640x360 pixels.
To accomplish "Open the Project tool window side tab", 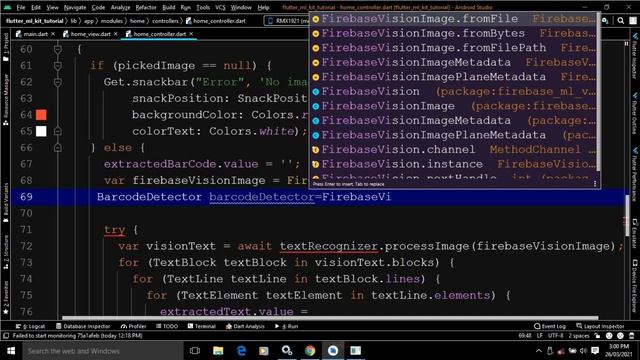I will click(x=6, y=47).
